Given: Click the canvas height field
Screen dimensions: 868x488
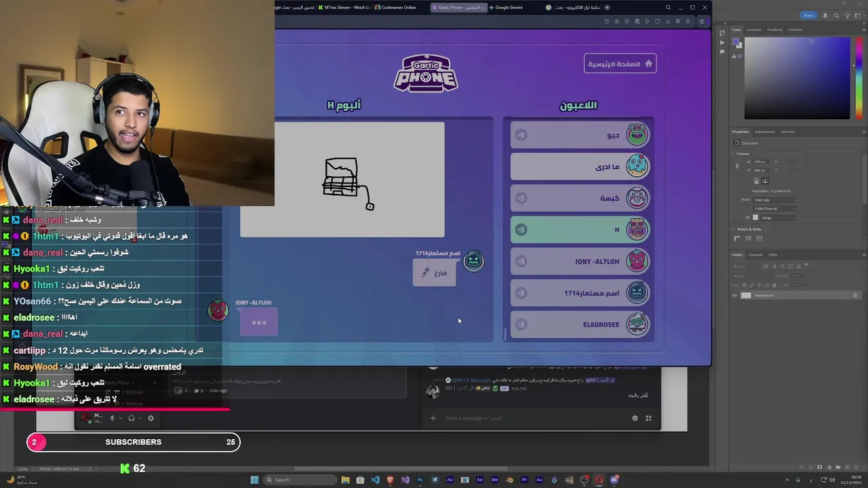Looking at the screenshot, I should (761, 170).
